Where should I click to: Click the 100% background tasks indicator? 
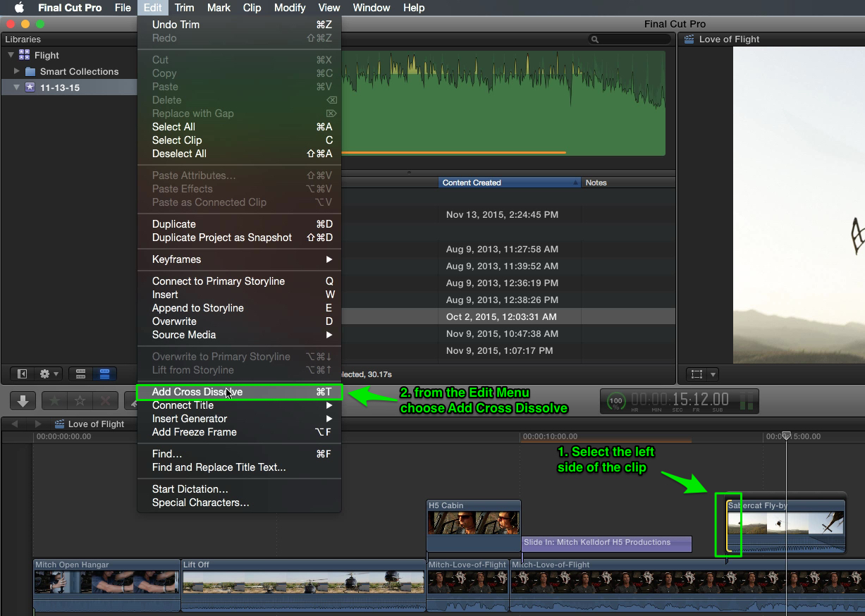click(x=615, y=402)
